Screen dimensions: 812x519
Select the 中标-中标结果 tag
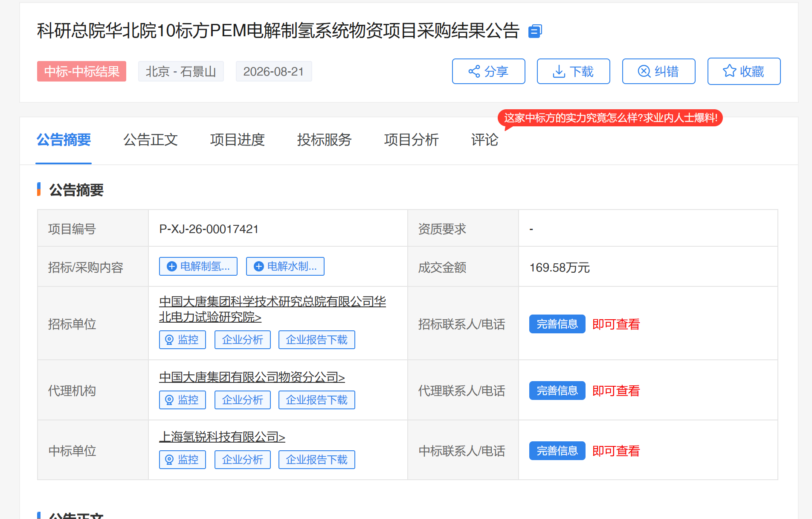tap(81, 71)
